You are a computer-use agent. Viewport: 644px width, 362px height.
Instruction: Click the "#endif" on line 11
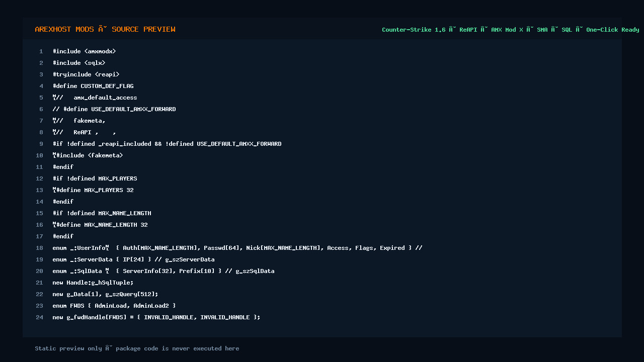pos(63,167)
